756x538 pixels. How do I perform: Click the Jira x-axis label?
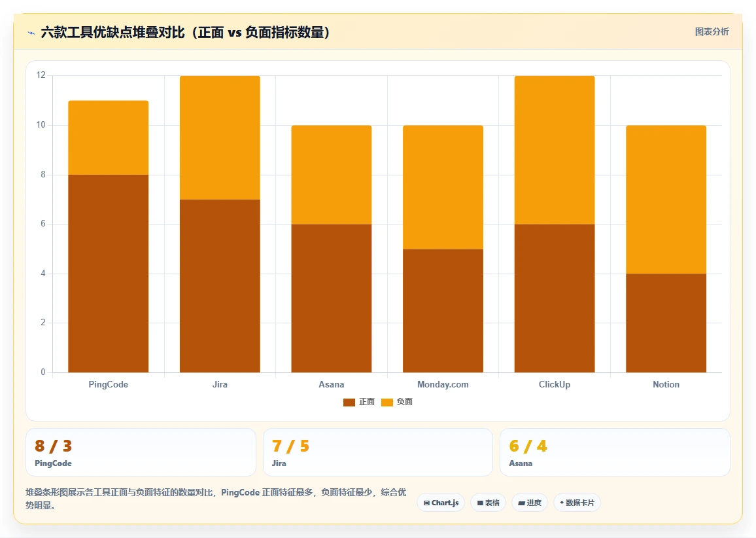[220, 385]
